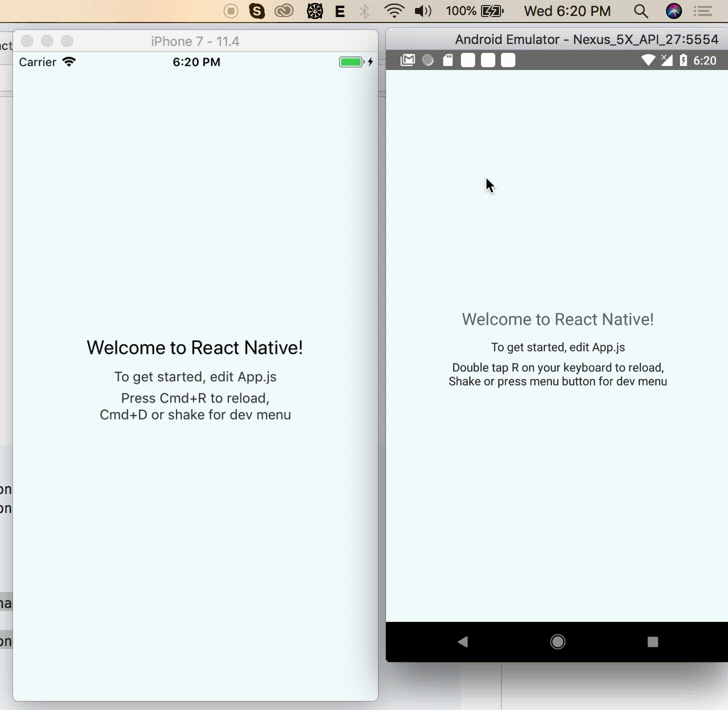Screen dimensions: 728x710
Task: Click 'To get started, edit App.js' in iPhone simulator
Action: [x=195, y=376]
